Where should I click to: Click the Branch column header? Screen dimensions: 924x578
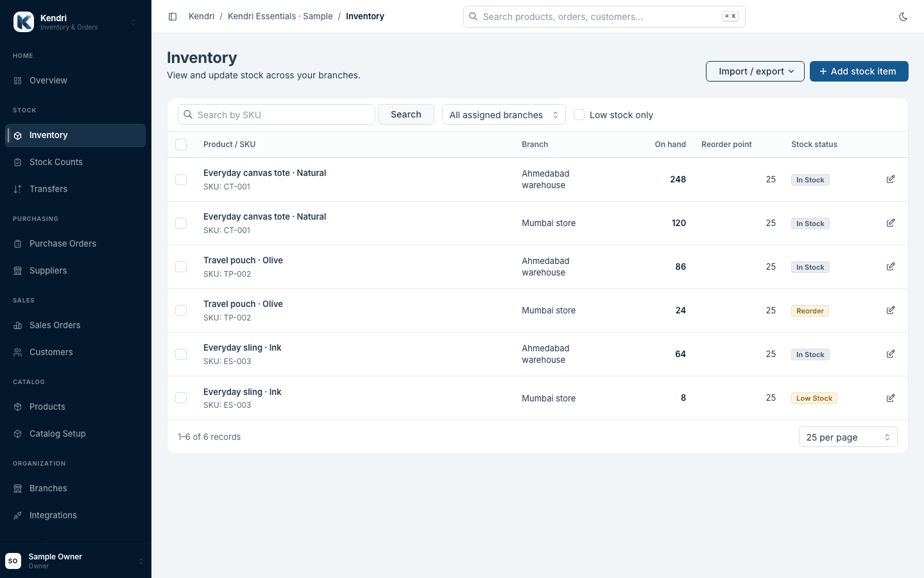(x=535, y=144)
